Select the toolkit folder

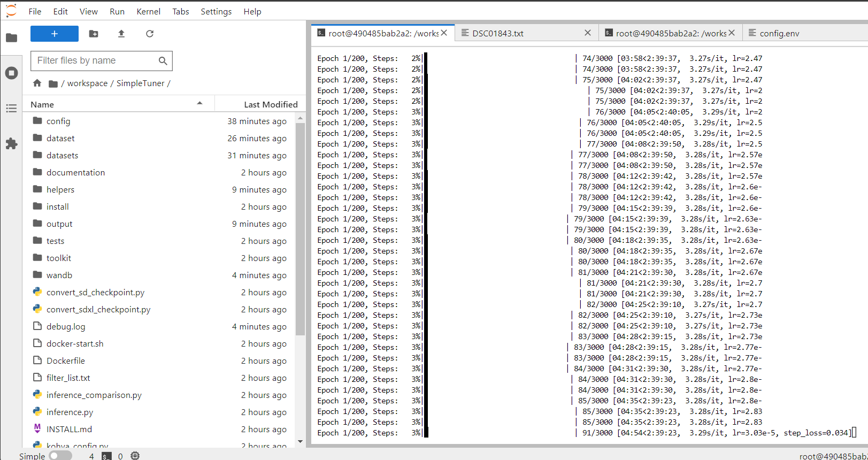pos(159,258)
